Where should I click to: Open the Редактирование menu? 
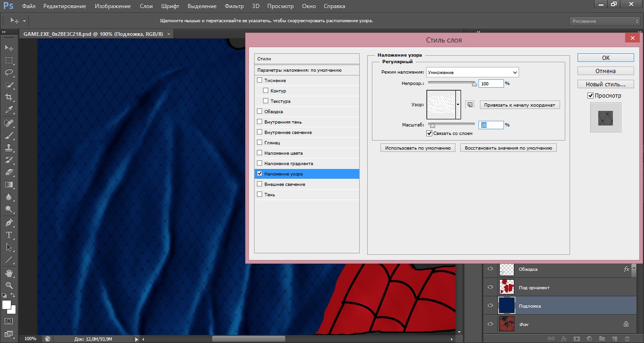(x=65, y=6)
